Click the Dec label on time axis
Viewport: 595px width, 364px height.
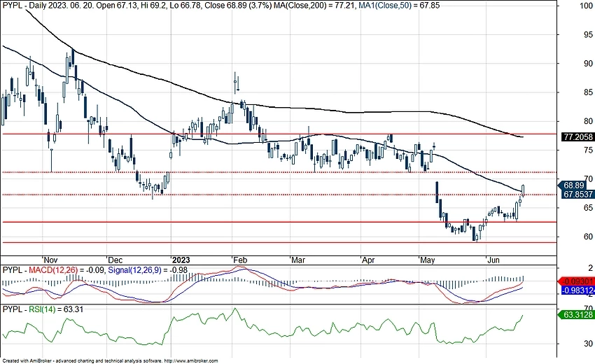[115, 260]
